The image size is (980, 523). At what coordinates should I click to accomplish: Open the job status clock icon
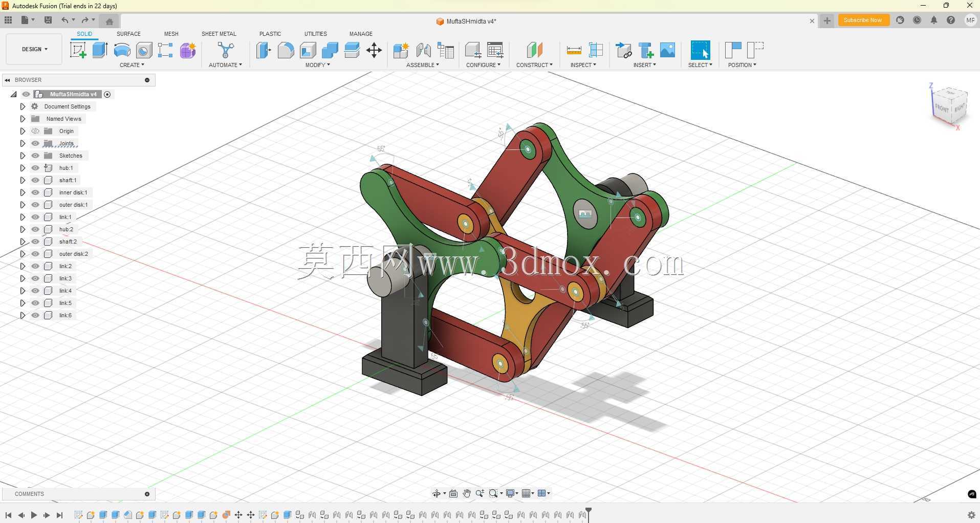[917, 20]
